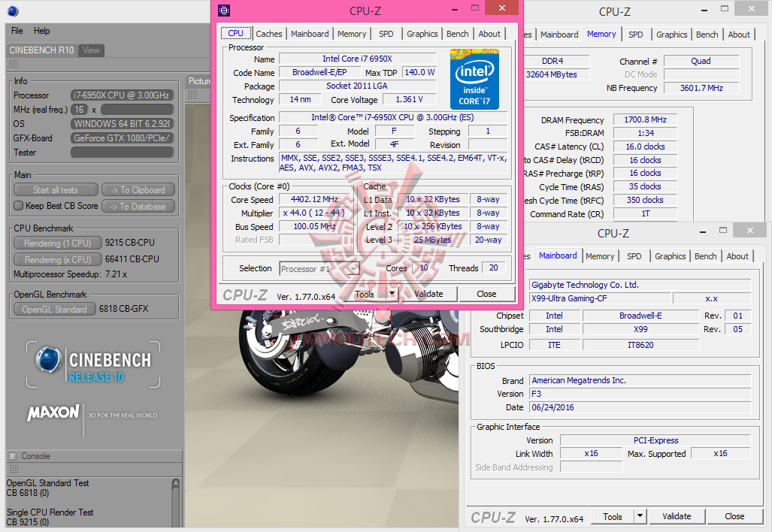The image size is (772, 532).
Task: Click Close button in Mainboard CPU-Z window
Action: [x=734, y=516]
